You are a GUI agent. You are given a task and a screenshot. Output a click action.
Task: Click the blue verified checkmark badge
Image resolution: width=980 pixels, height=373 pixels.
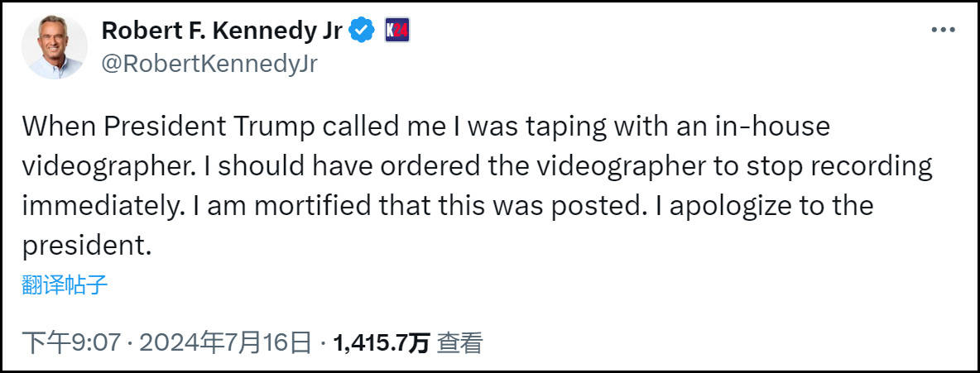pos(360,31)
